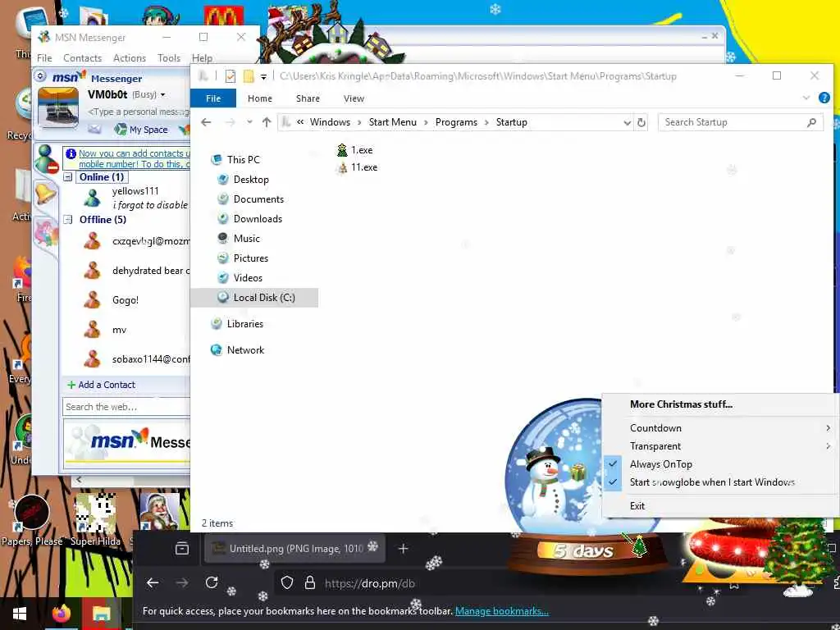Click the Properties quick access toolbar icon

[231, 76]
